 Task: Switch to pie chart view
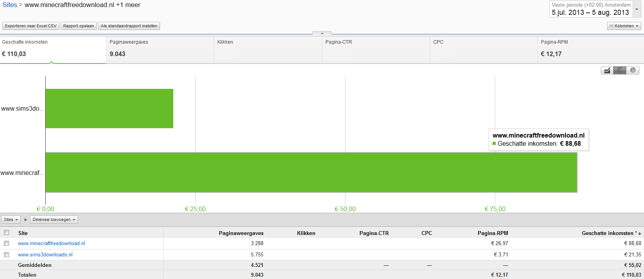tap(633, 70)
